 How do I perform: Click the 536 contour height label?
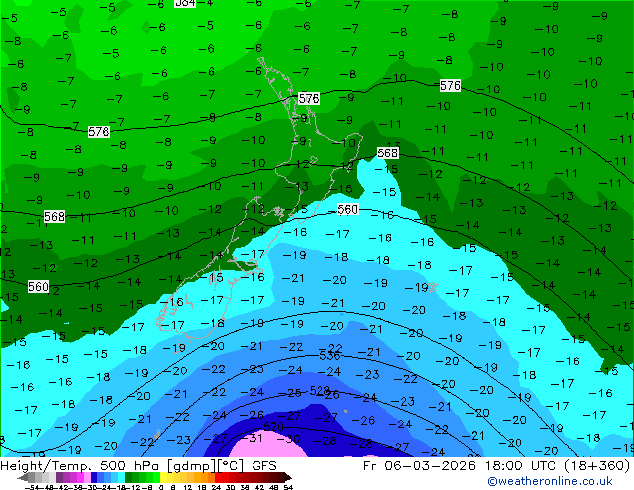[x=329, y=355]
